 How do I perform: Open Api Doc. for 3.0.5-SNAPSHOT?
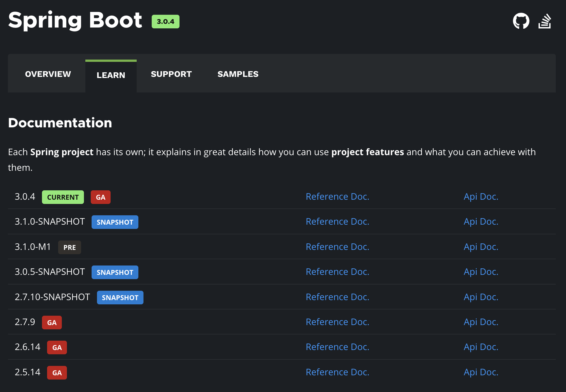(481, 272)
